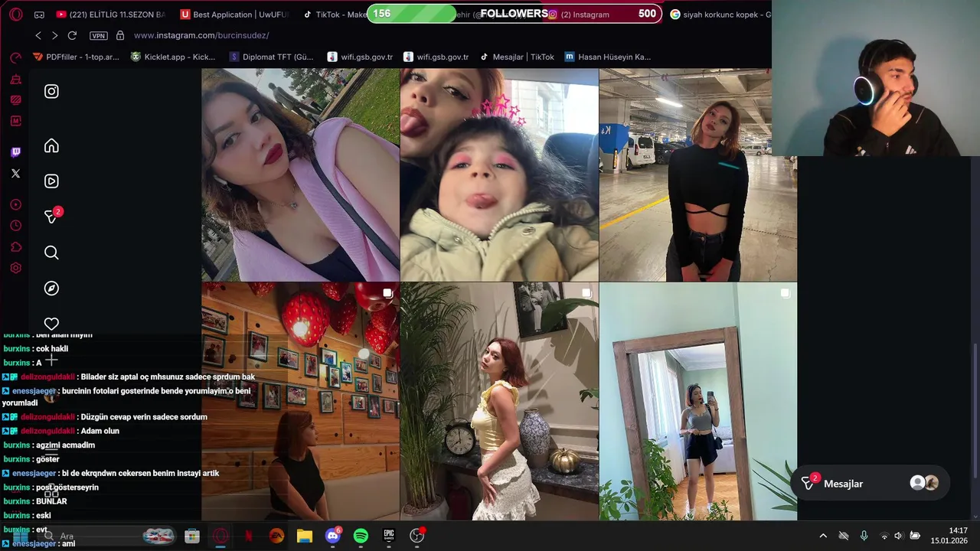
Task: Switch to the Best Application UwUFUFU tab
Action: pyautogui.click(x=234, y=15)
